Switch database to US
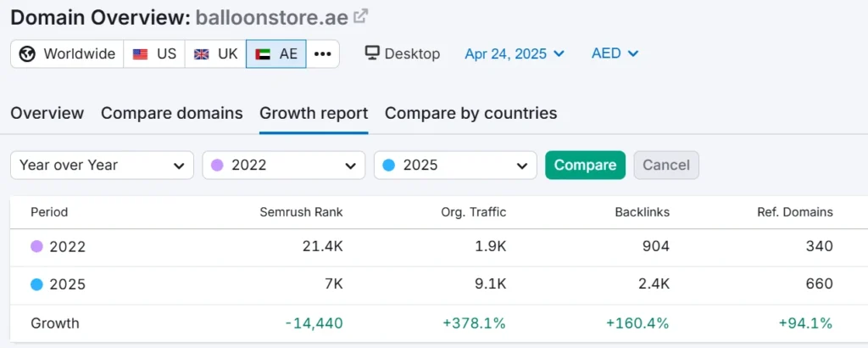868x348 pixels. (x=154, y=53)
